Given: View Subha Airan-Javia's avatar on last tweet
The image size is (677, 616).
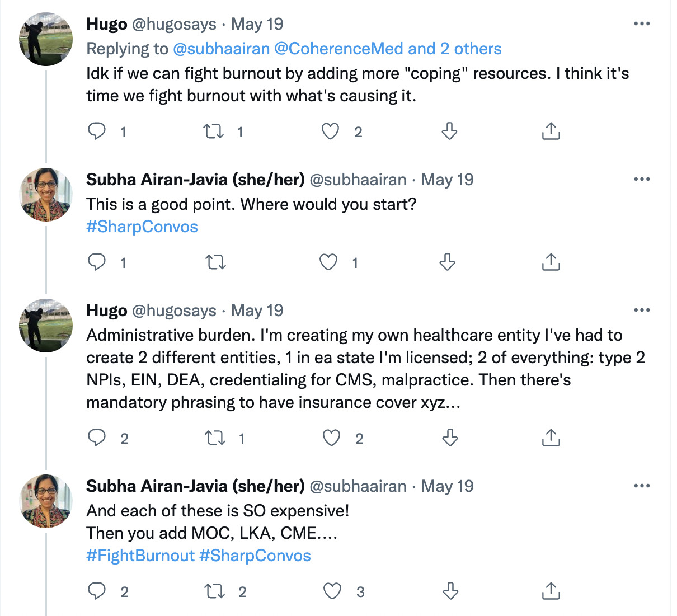Looking at the screenshot, I should pos(45,501).
